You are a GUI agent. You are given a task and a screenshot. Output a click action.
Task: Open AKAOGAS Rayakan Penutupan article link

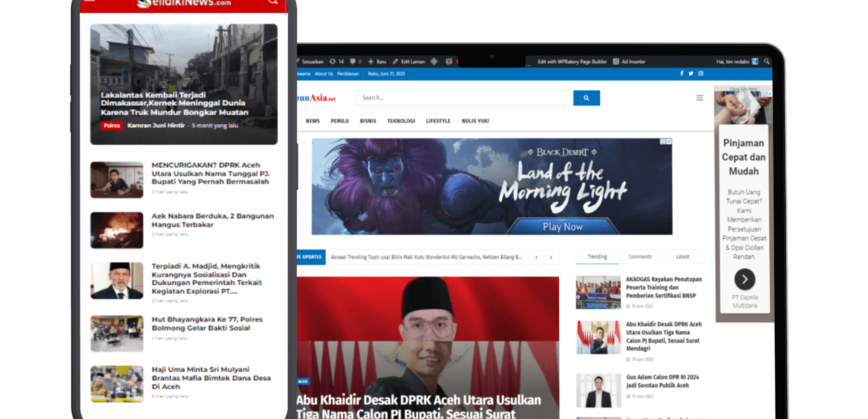pyautogui.click(x=664, y=288)
